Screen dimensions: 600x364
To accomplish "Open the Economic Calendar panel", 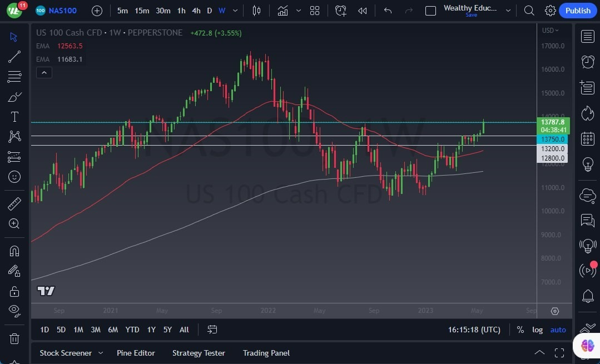I will (x=587, y=138).
